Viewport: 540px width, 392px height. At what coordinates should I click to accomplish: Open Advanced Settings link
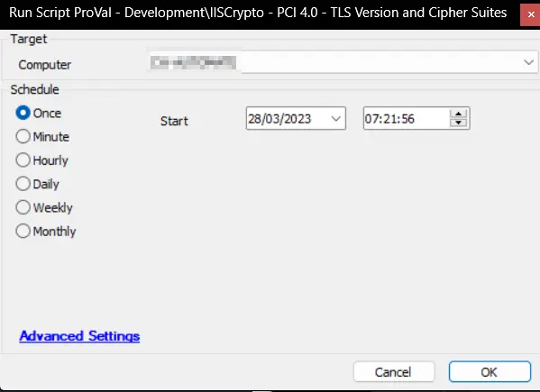tap(79, 336)
